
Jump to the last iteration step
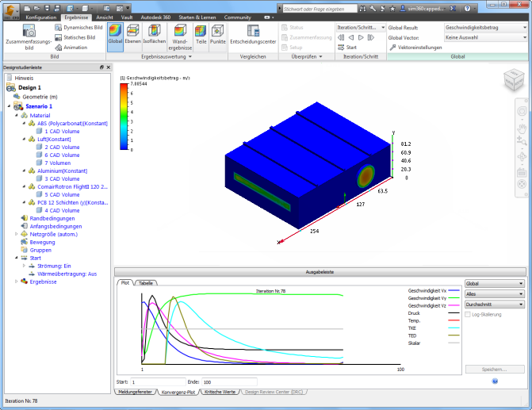click(x=371, y=37)
